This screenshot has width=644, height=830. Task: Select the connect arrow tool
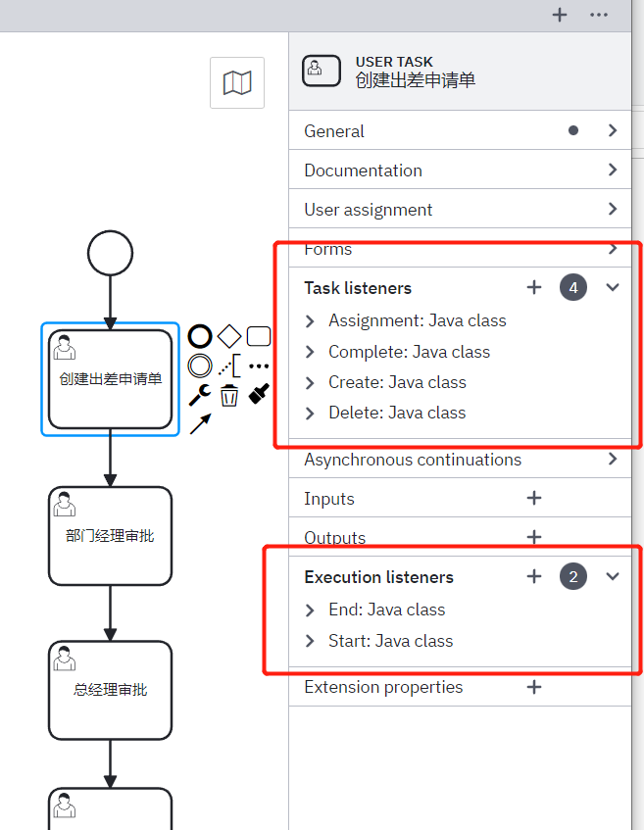[200, 424]
